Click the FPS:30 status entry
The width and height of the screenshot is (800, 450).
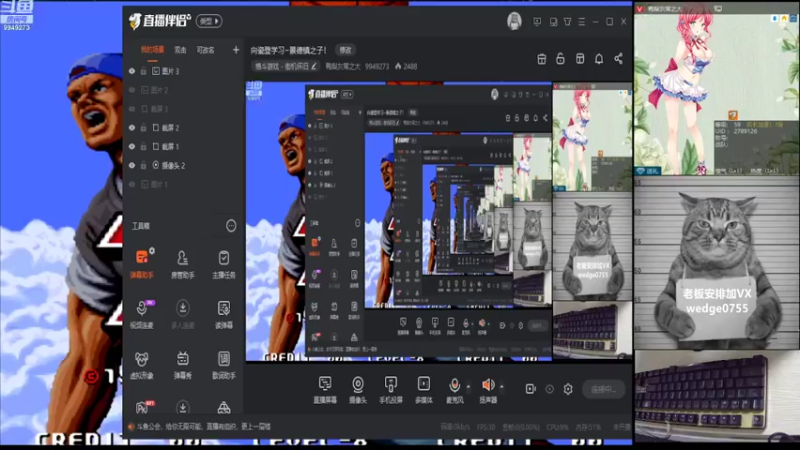tap(485, 427)
